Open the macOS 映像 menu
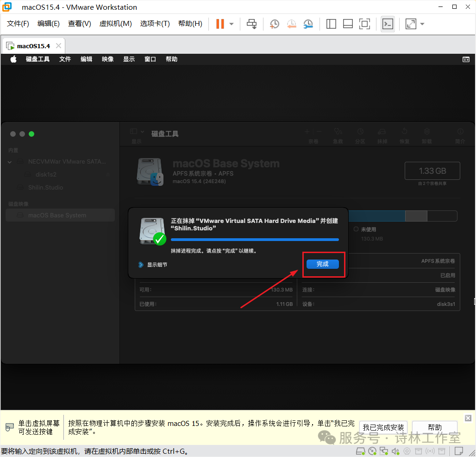Screen dimensions: 476x457 [x=107, y=59]
